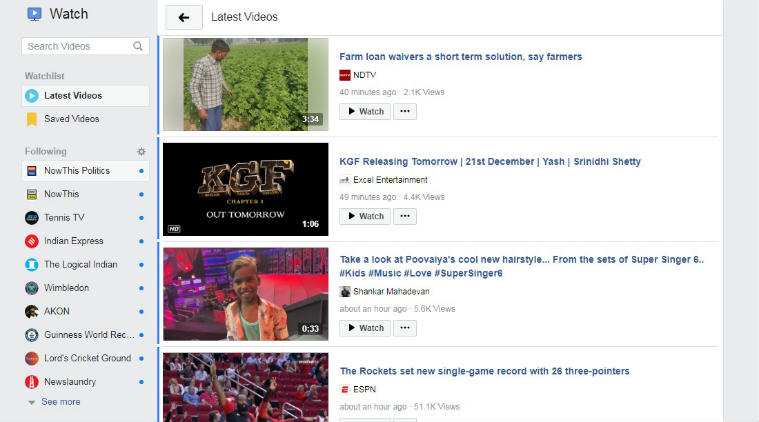Click the Watch logo icon
This screenshot has height=422, width=759.
tap(34, 14)
